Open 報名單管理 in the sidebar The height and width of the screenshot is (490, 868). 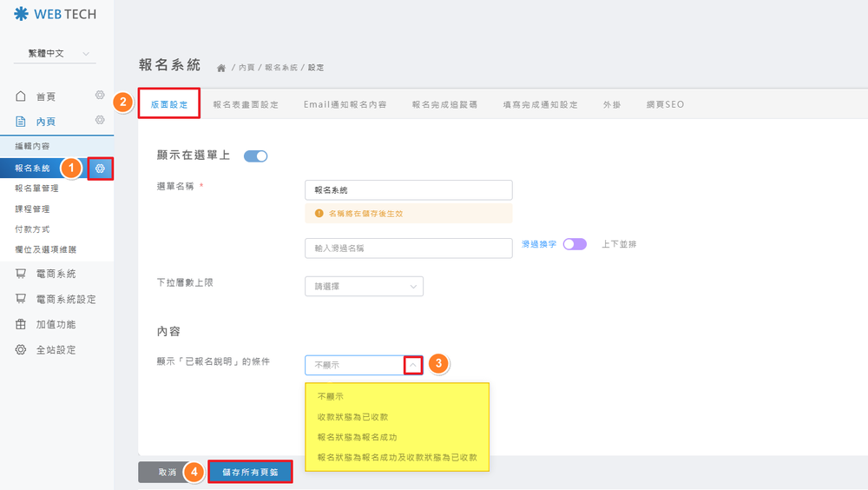click(x=37, y=189)
